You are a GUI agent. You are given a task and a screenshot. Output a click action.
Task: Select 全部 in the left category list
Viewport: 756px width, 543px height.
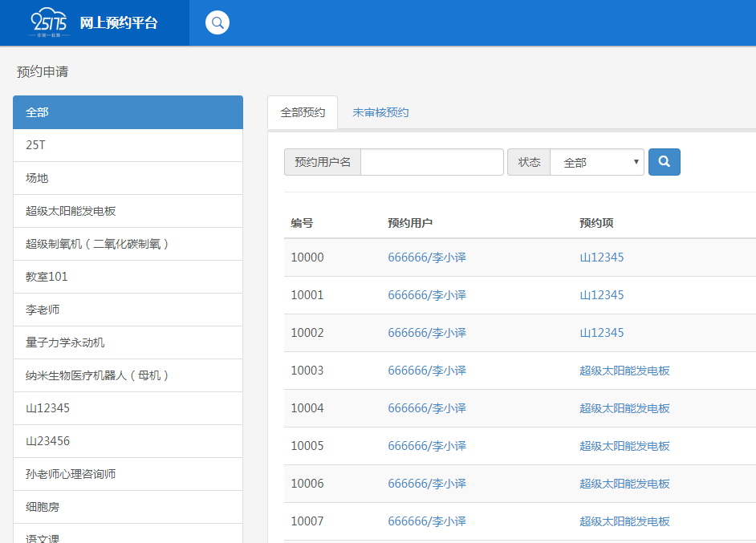[x=128, y=112]
